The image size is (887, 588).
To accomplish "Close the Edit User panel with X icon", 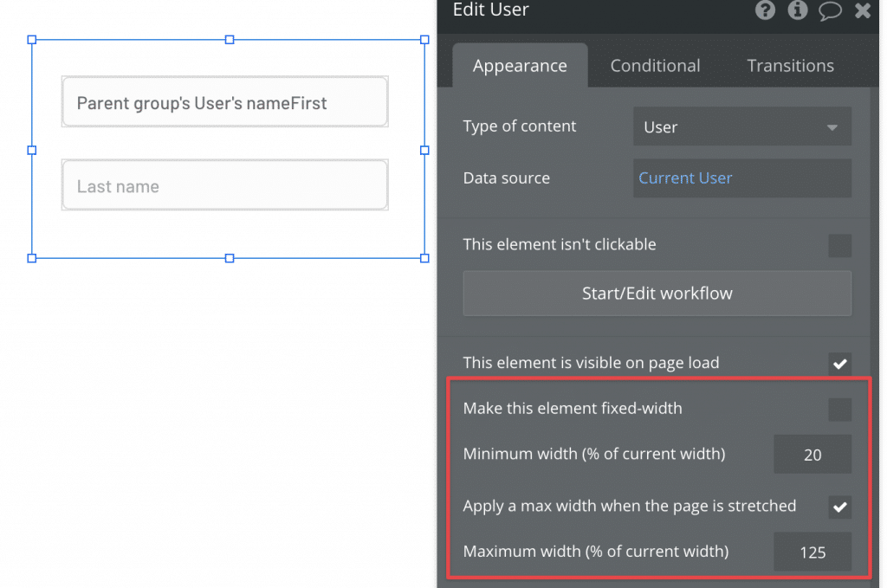I will click(862, 10).
